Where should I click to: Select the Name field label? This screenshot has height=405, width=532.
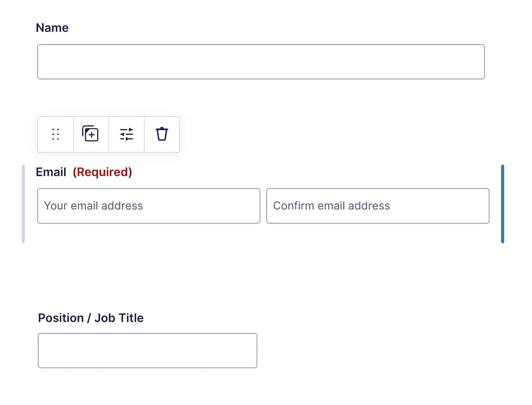[52, 28]
